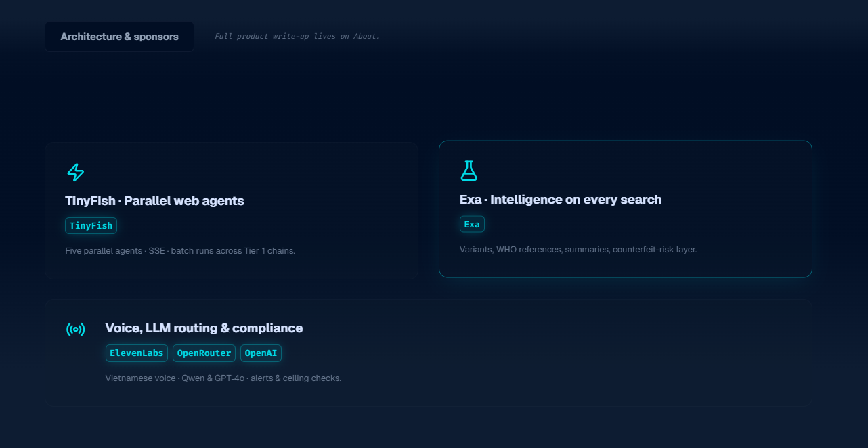Open the Voice, LLM routing & compliance heading

point(204,328)
